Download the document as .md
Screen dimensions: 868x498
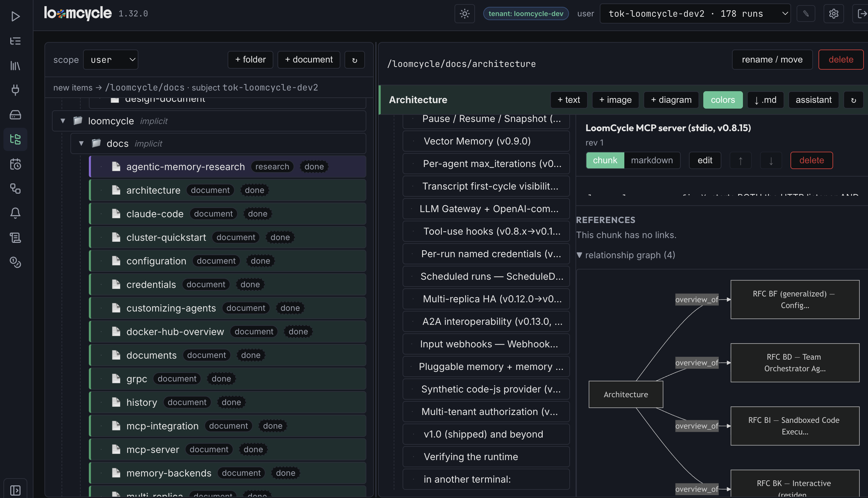765,100
